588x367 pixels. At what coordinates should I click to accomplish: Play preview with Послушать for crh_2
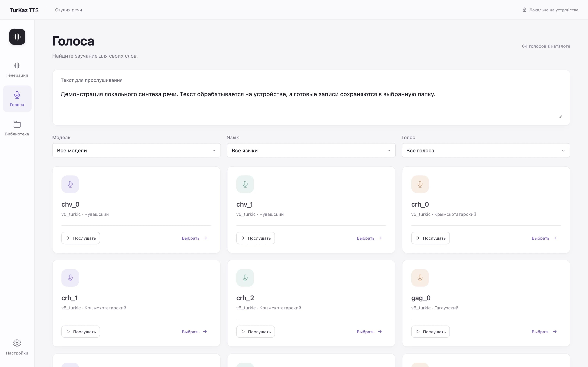pyautogui.click(x=255, y=332)
